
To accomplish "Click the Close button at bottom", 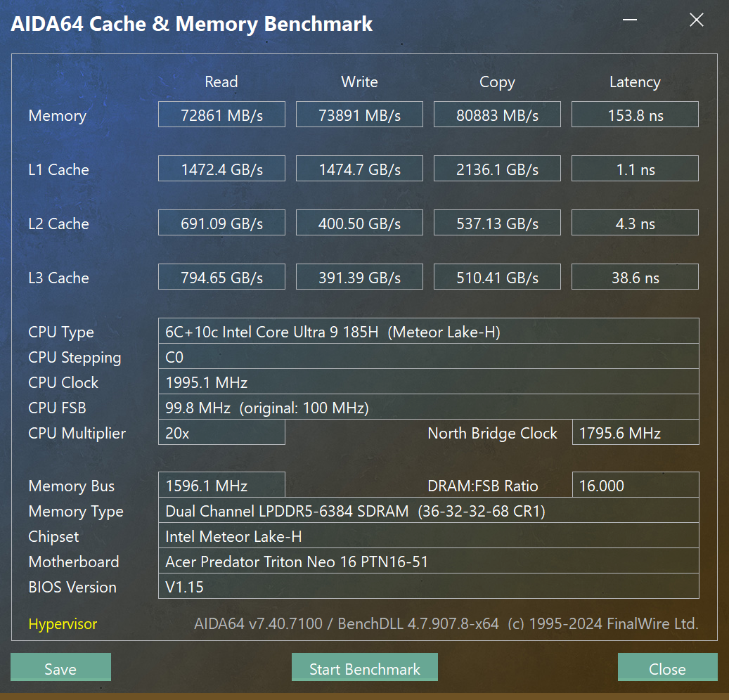I will click(668, 667).
